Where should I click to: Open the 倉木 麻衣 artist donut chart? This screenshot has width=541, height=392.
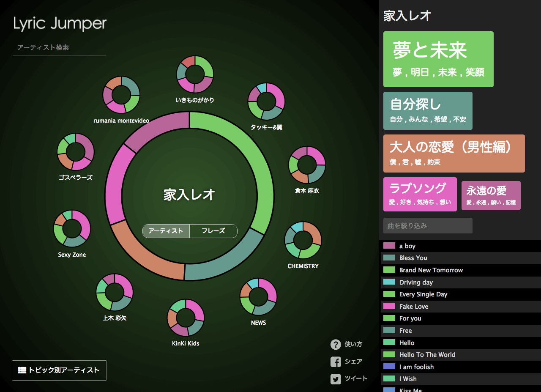click(307, 165)
